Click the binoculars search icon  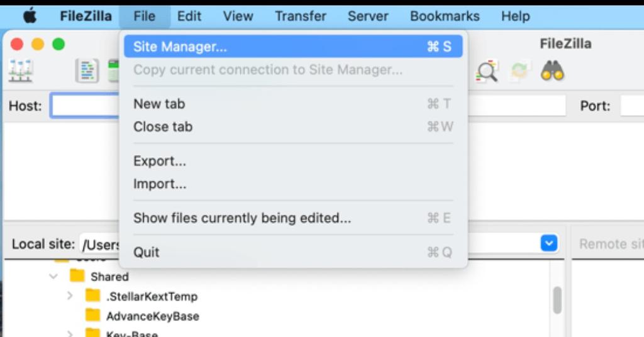pyautogui.click(x=553, y=71)
